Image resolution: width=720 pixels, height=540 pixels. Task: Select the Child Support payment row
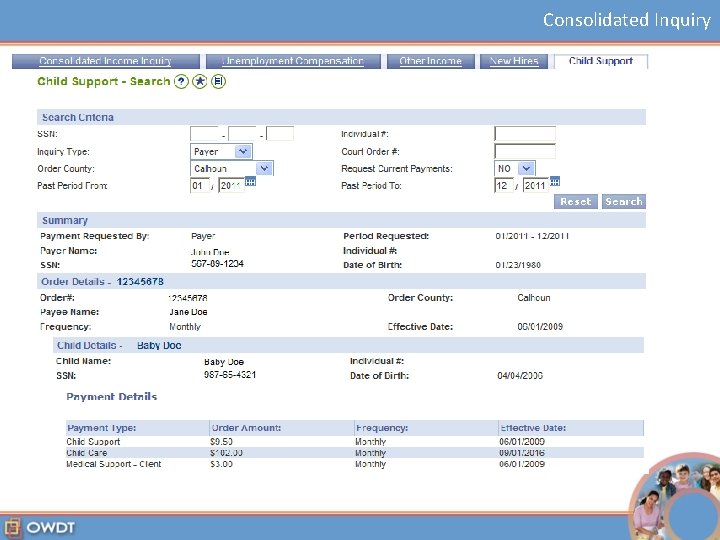coord(354,442)
